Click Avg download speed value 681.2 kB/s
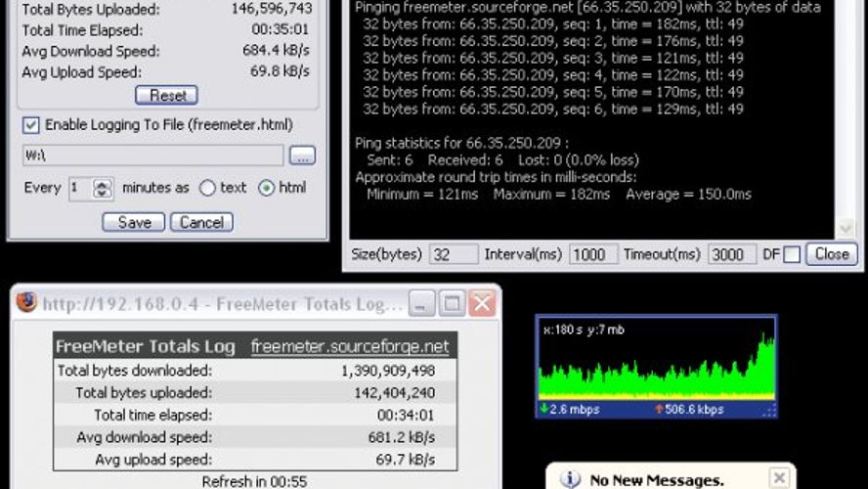The image size is (868, 489). 402,437
